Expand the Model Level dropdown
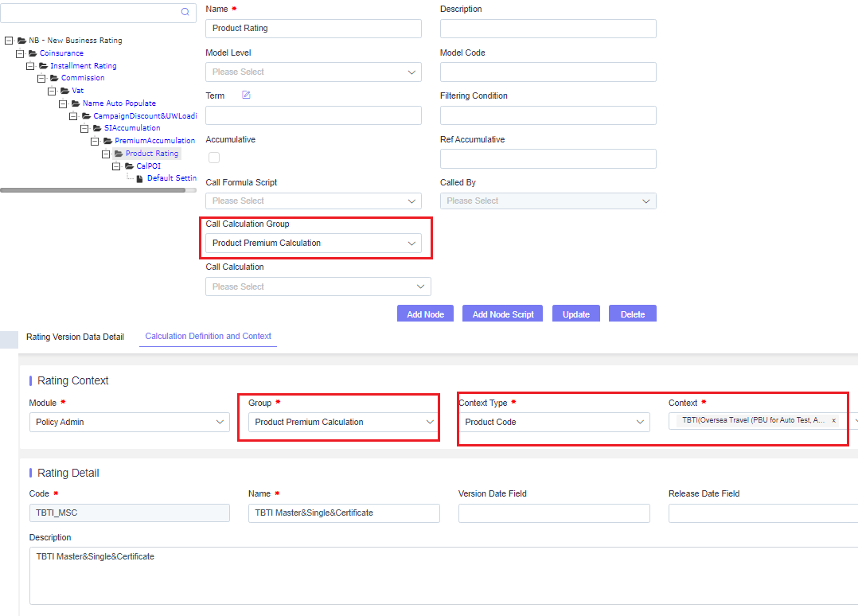This screenshot has width=858, height=616. (314, 72)
